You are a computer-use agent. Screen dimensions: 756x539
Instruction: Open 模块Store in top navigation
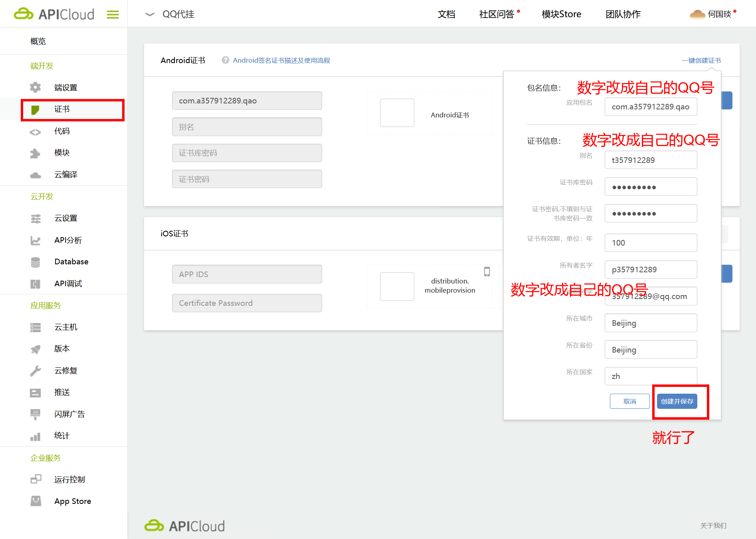pos(561,14)
